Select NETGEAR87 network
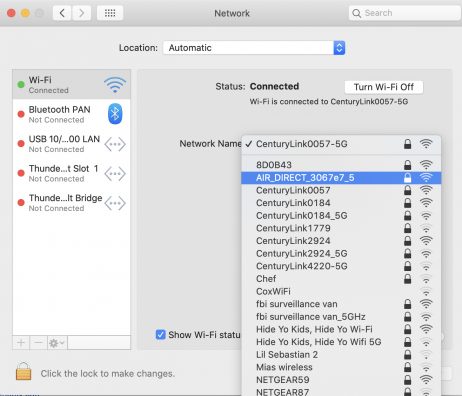Image resolution: width=462 pixels, height=396 pixels. tap(341, 392)
